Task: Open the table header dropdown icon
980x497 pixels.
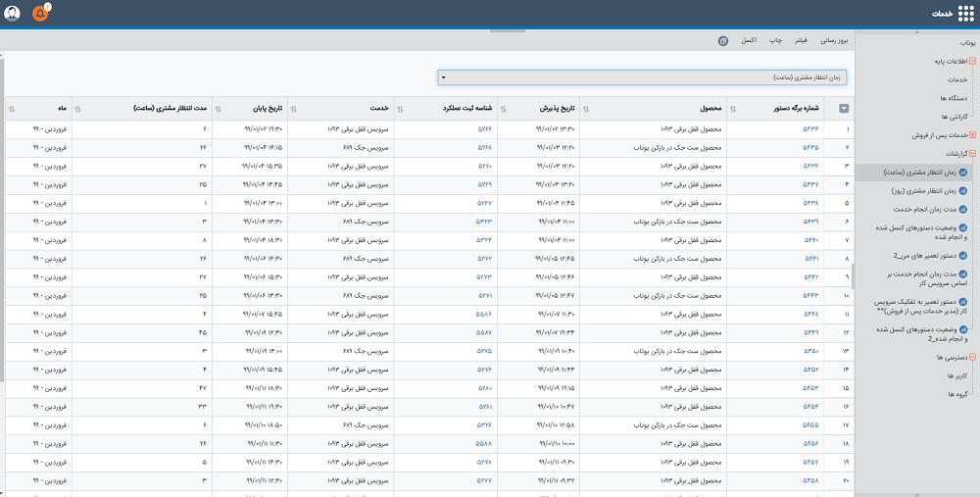Action: 844,109
